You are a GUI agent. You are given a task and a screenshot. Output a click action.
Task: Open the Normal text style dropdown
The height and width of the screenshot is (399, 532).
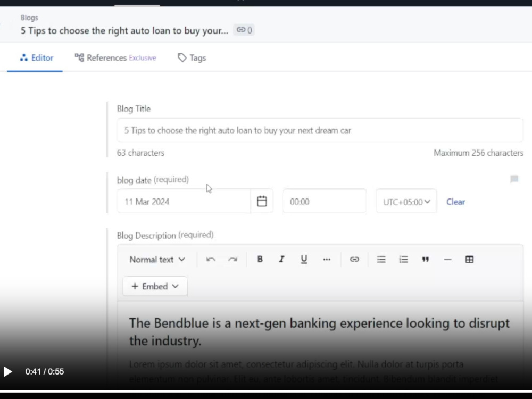pos(157,260)
